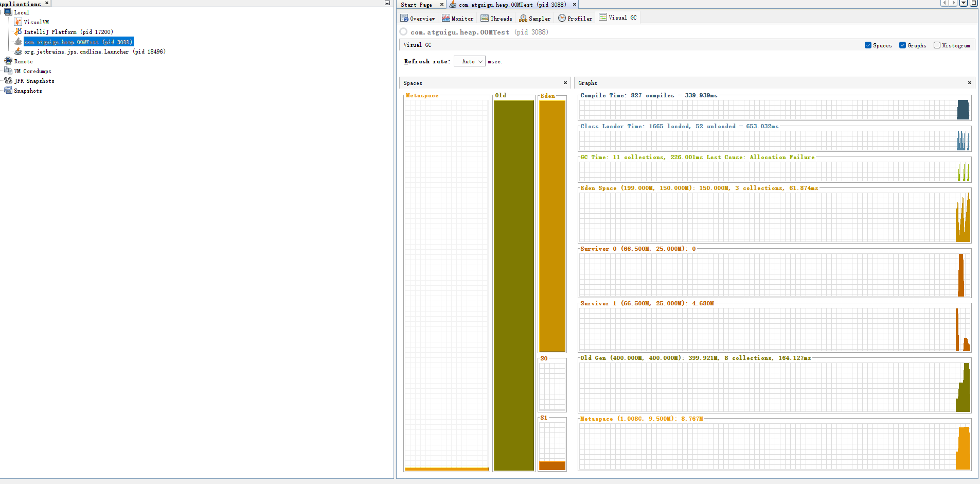Screen dimensions: 980x484
Task: Uncheck the Spaces checkbox
Action: (868, 45)
